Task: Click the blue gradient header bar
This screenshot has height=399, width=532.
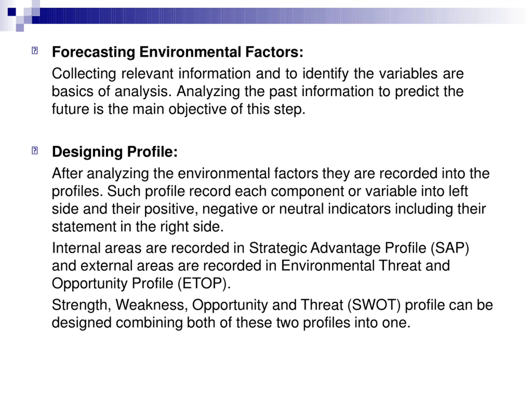Action: point(279,16)
